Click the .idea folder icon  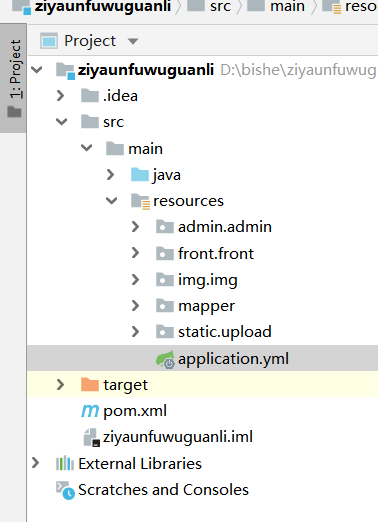tap(90, 96)
